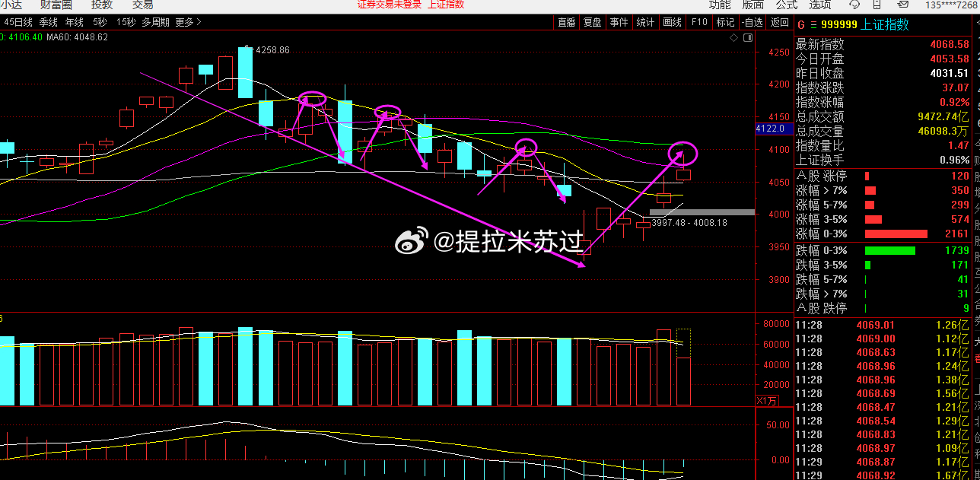
Task: Click the 返回 back button
Action: pyautogui.click(x=779, y=22)
